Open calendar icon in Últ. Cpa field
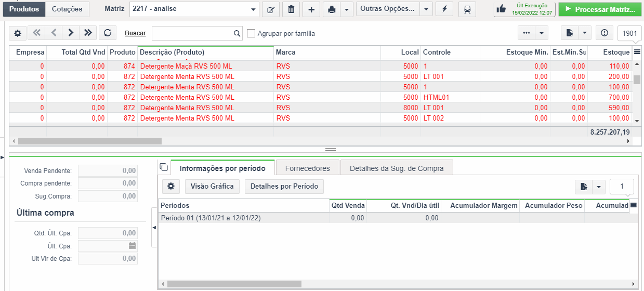The width and height of the screenshot is (644, 291). click(x=132, y=246)
